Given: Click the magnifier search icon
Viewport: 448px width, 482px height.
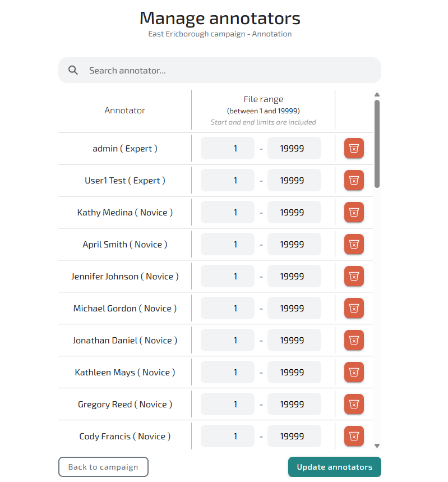Looking at the screenshot, I should point(73,71).
